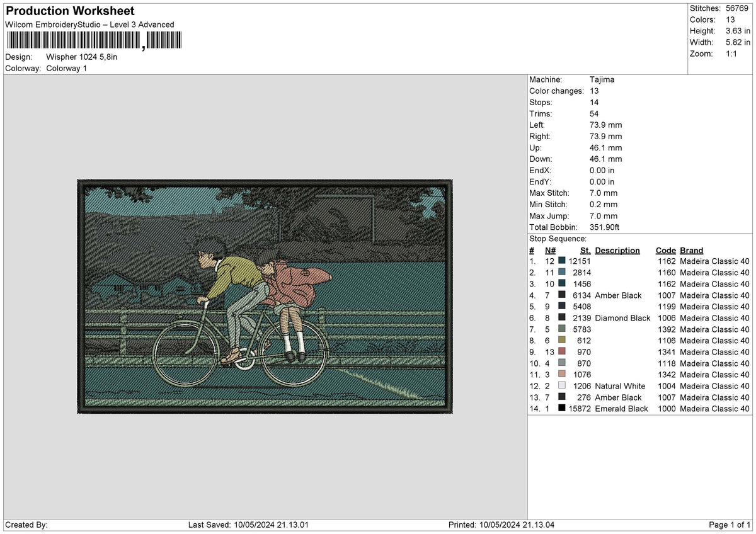Click the Width value '5.82 in'
This screenshot has height=534, width=756.
tap(737, 42)
